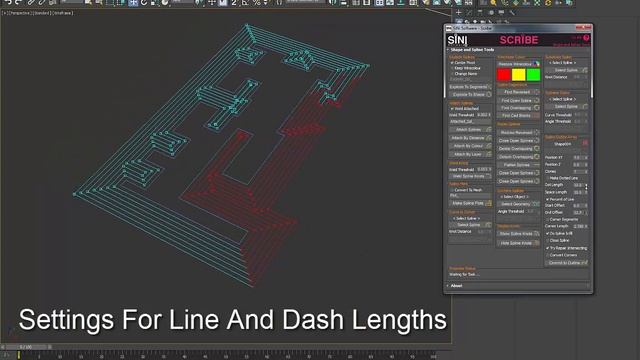Click the time slider showing 0 / 100
Viewport: 640px width, 360px height.
click(x=27, y=347)
